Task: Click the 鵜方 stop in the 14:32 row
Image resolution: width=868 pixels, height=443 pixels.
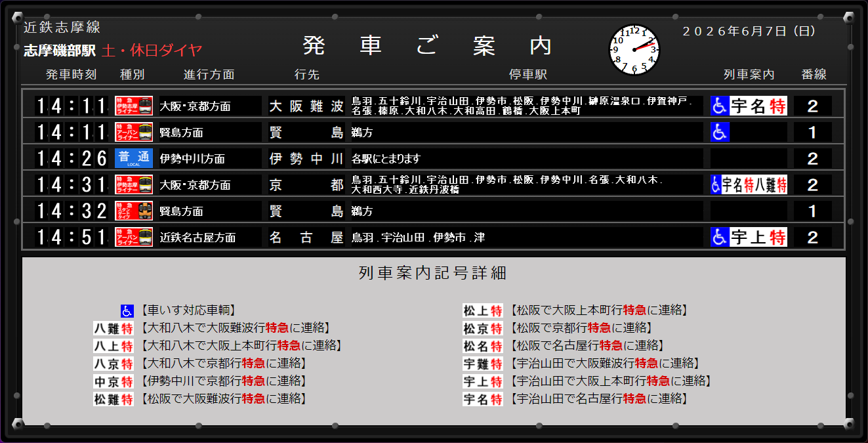Action: (362, 211)
